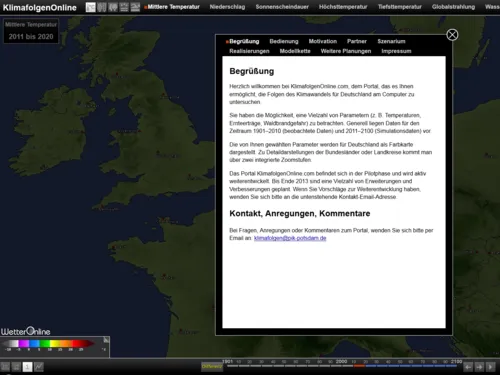500x375 pixels.
Task: Choose the Tiefsttemperatur parameter
Action: tap(400, 7)
